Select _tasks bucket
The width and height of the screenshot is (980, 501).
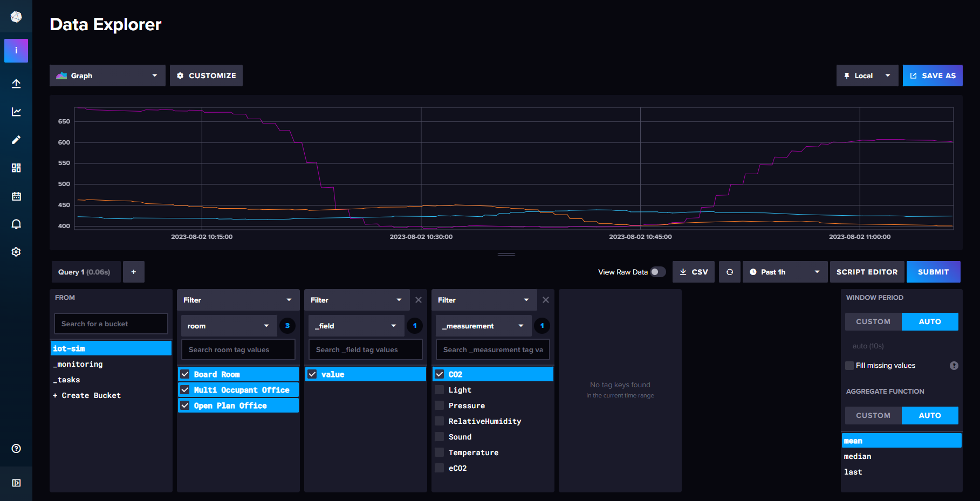click(111, 380)
